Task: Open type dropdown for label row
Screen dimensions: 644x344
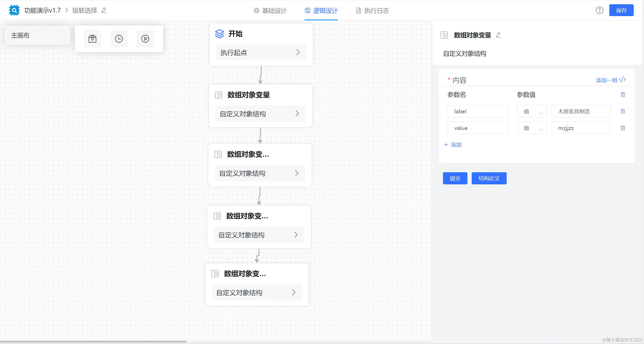Action: 532,111
